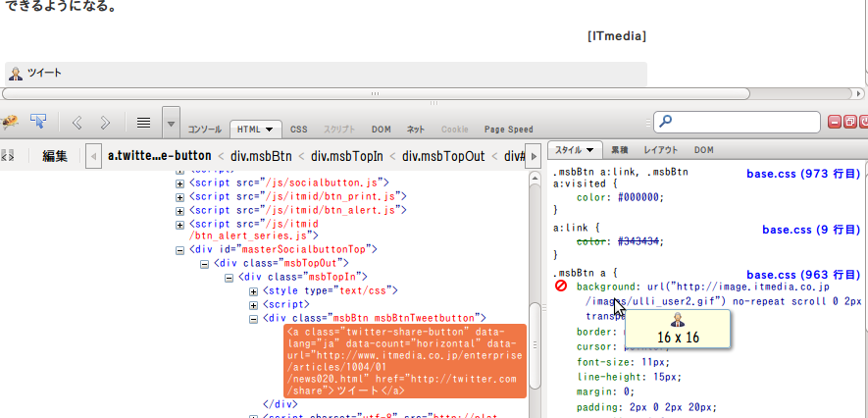Go back with the left arrow icon

click(77, 123)
